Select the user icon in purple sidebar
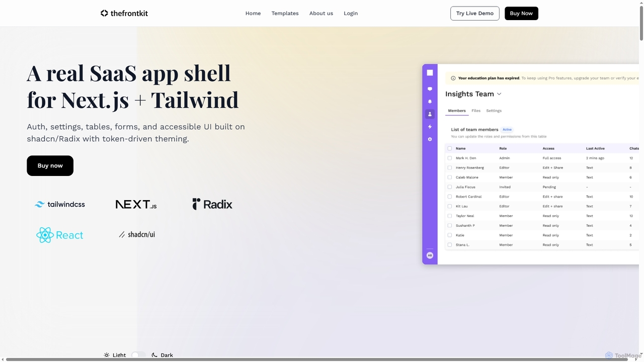Viewport: 644px width, 362px height. tap(430, 114)
